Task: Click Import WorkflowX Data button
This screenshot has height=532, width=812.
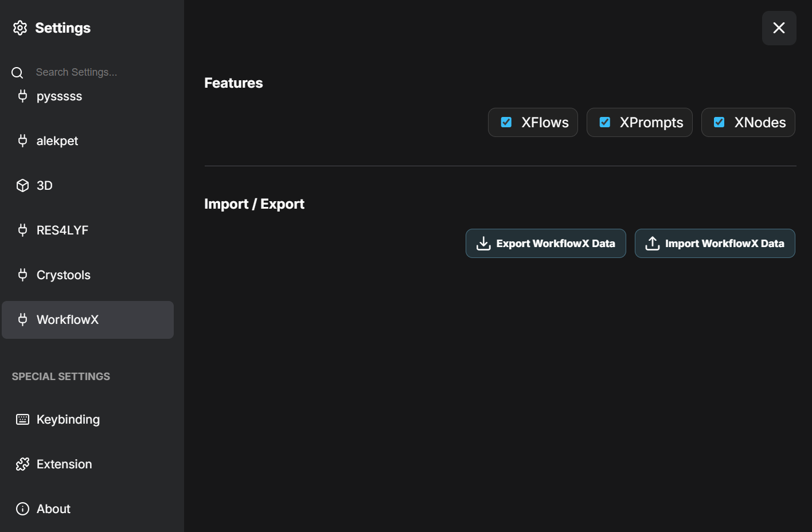Action: pyautogui.click(x=715, y=244)
